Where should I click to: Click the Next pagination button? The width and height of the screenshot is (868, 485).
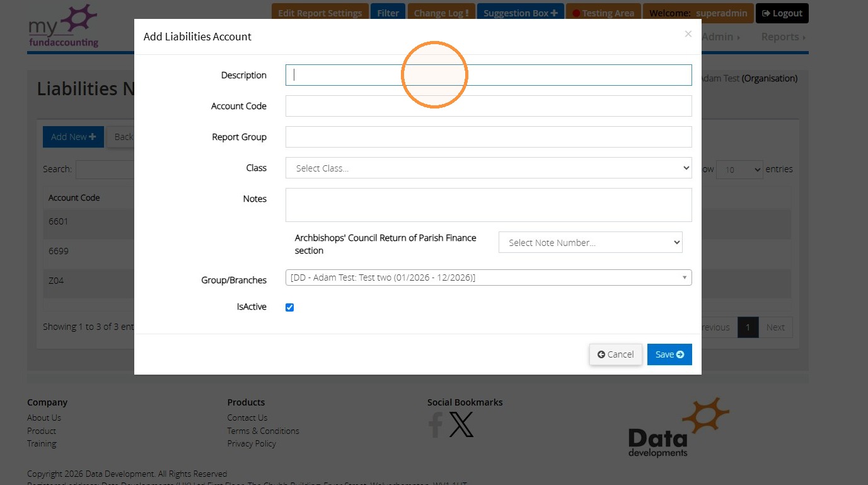pos(775,327)
